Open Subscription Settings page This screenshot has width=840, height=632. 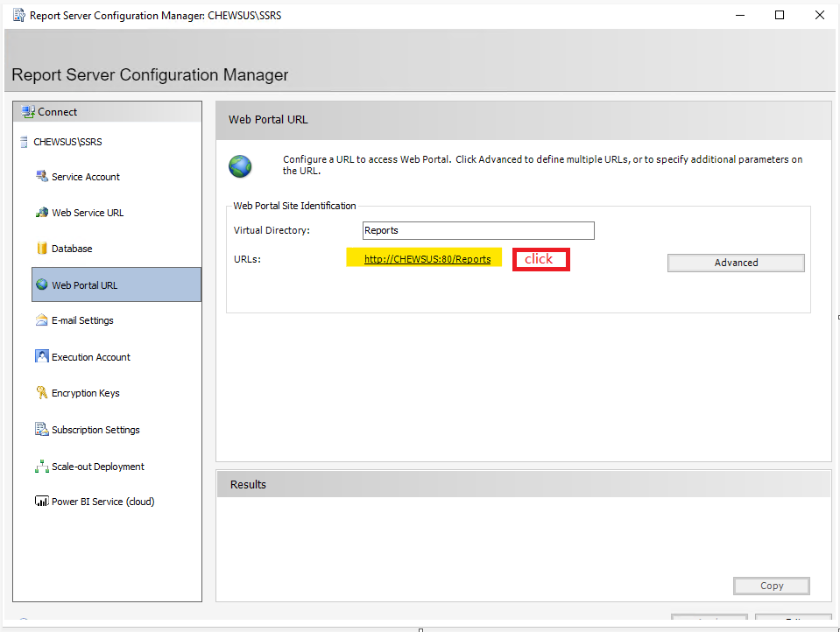95,430
